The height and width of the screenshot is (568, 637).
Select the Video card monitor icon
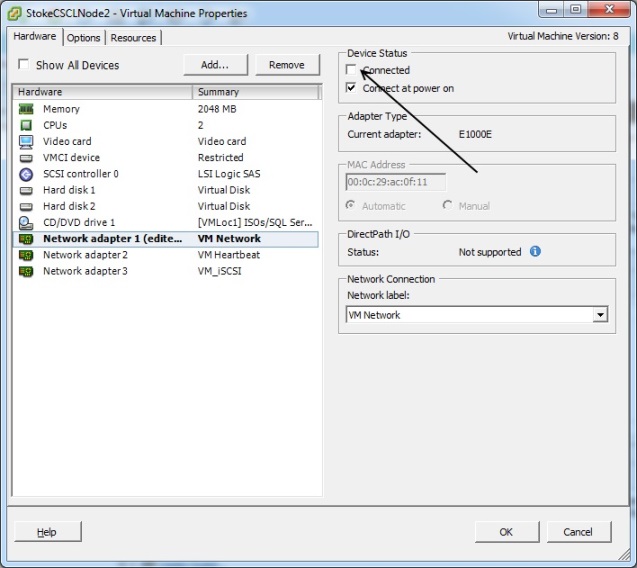(26, 141)
